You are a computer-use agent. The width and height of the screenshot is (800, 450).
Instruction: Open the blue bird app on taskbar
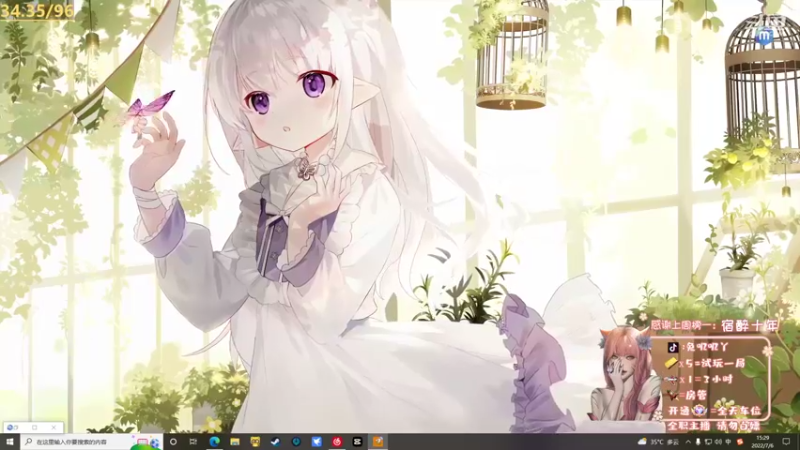coord(316,441)
